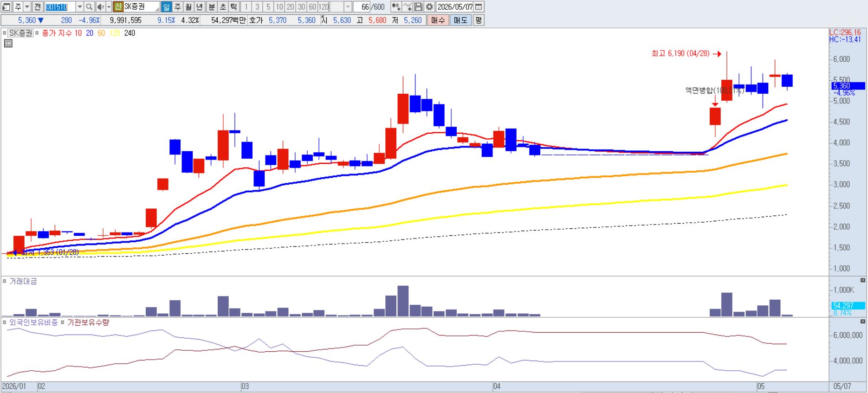
Task: Select the 120 interval button
Action: coord(324,7)
